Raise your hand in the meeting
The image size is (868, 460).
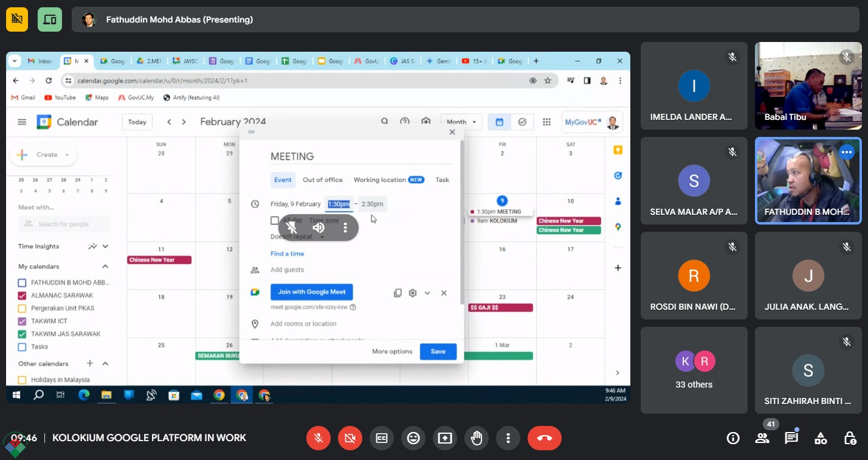[477, 438]
